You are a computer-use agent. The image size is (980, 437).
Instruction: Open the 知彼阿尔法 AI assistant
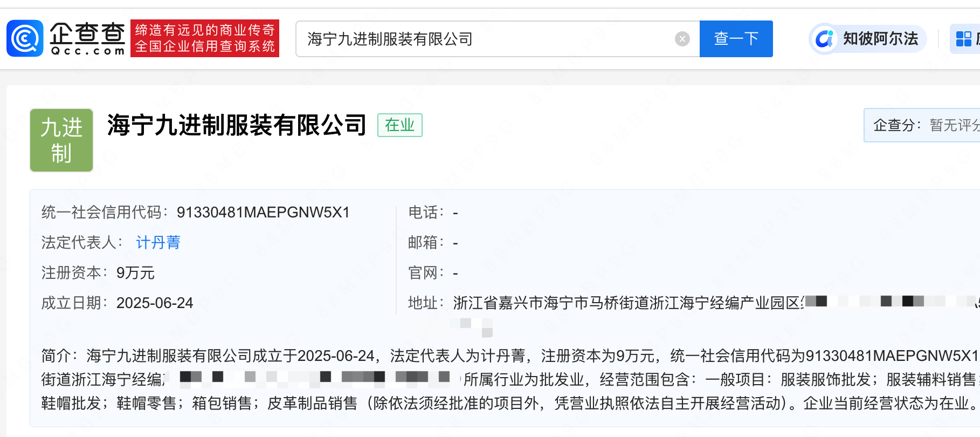click(x=868, y=39)
